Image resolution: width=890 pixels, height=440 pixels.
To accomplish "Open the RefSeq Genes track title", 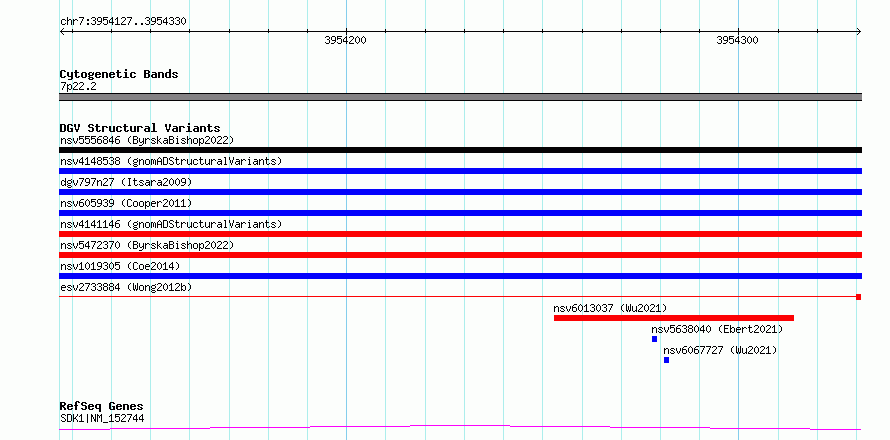I will (x=101, y=406).
